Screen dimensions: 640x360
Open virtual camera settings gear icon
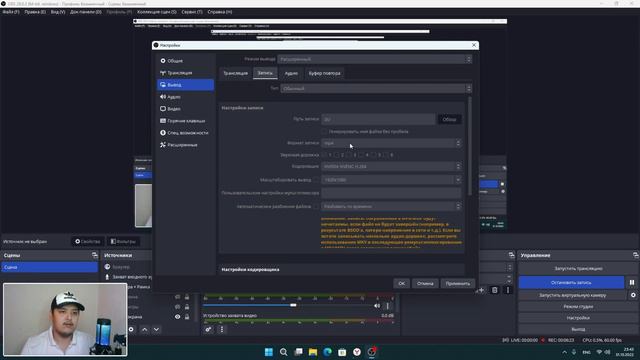tap(633, 295)
